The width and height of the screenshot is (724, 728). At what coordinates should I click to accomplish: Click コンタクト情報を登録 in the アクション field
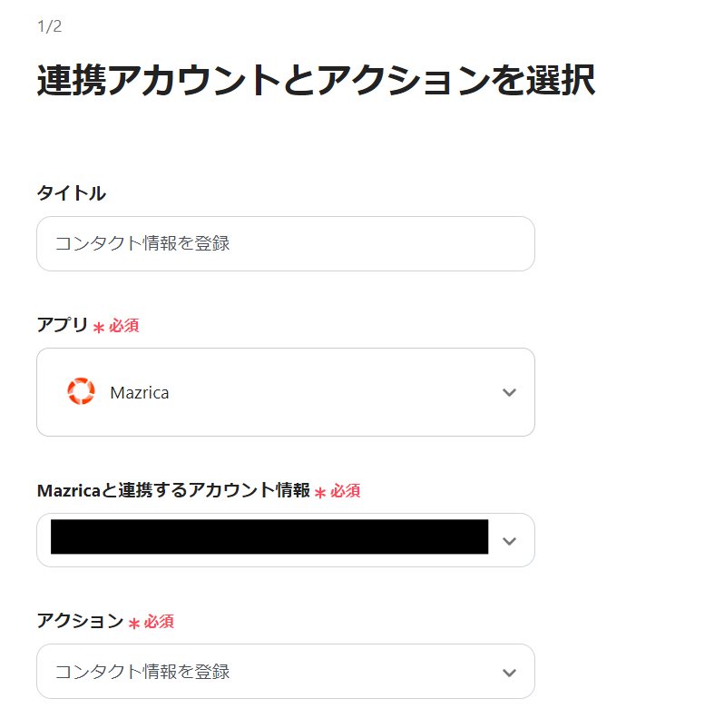(142, 672)
